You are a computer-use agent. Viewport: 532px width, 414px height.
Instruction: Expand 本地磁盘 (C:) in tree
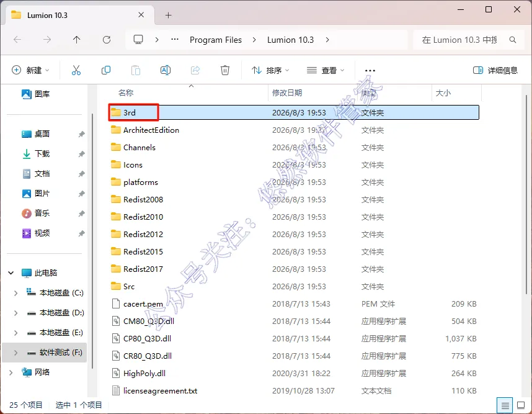[x=16, y=293]
